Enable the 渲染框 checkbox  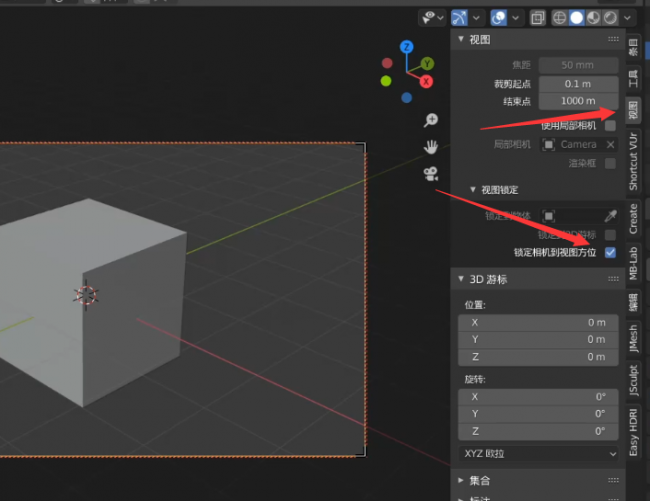coord(610,163)
